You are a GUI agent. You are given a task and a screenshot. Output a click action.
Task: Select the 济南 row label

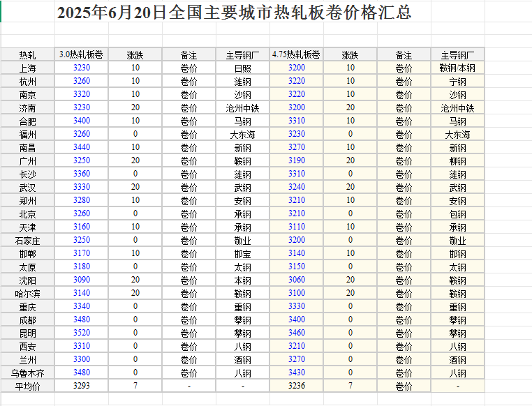pyautogui.click(x=27, y=107)
